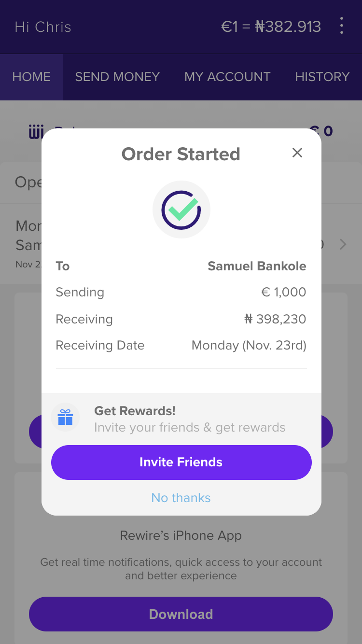Screen dimensions: 362x644
Task: Select the Monday (Nov. 23rd) receiving date
Action: pos(249,345)
